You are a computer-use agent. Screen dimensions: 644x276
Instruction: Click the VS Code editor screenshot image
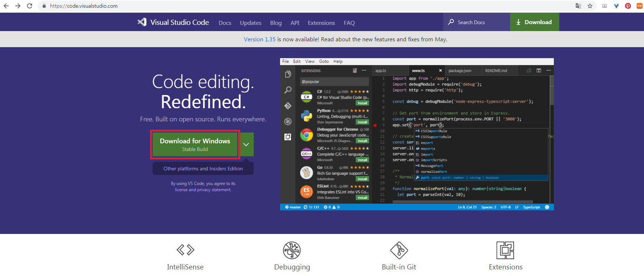(x=417, y=134)
